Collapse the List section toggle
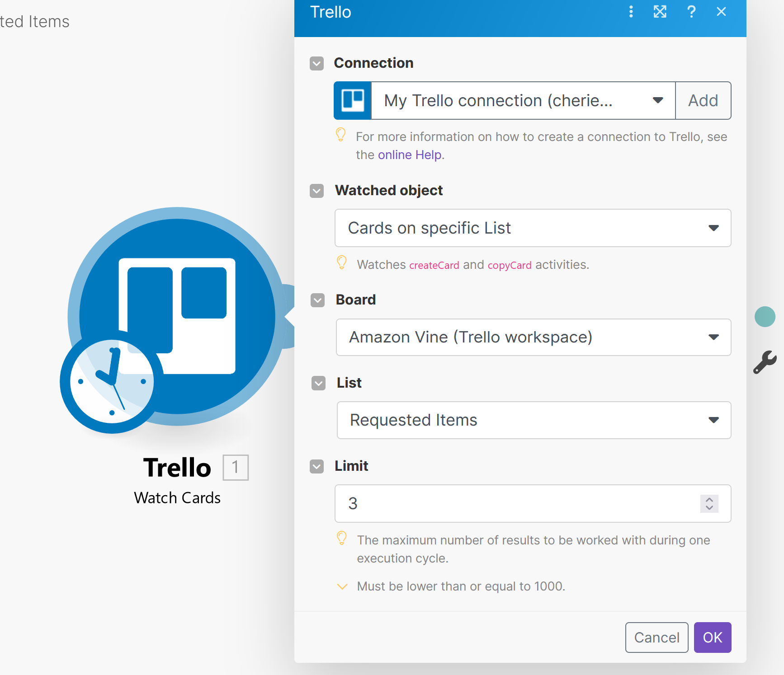The image size is (784, 675). (x=319, y=383)
